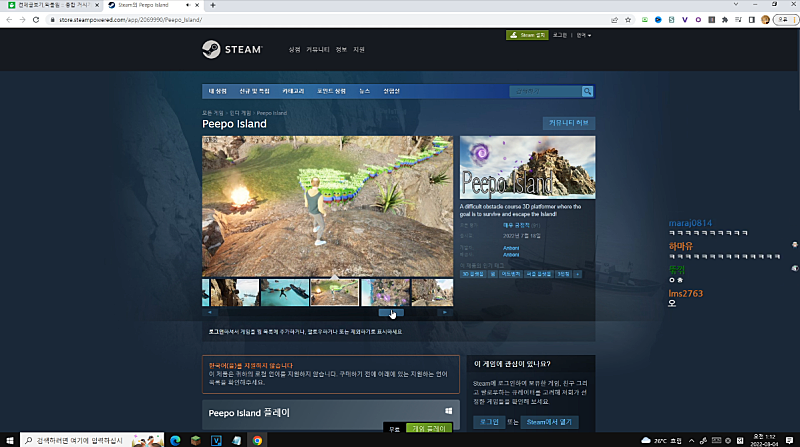Open the tab search chevron in title bar

pyautogui.click(x=736, y=5)
